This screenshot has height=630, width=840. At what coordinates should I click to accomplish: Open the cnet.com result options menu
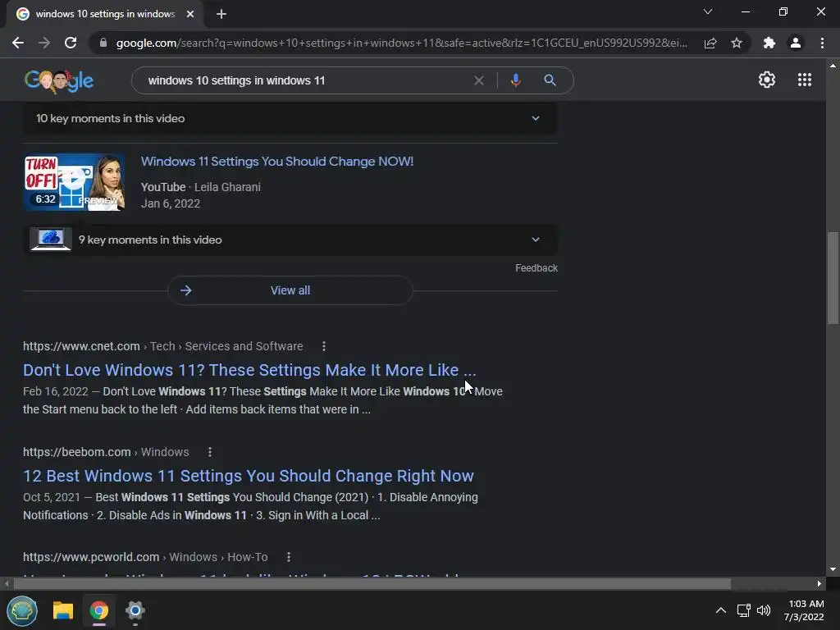[x=323, y=347]
